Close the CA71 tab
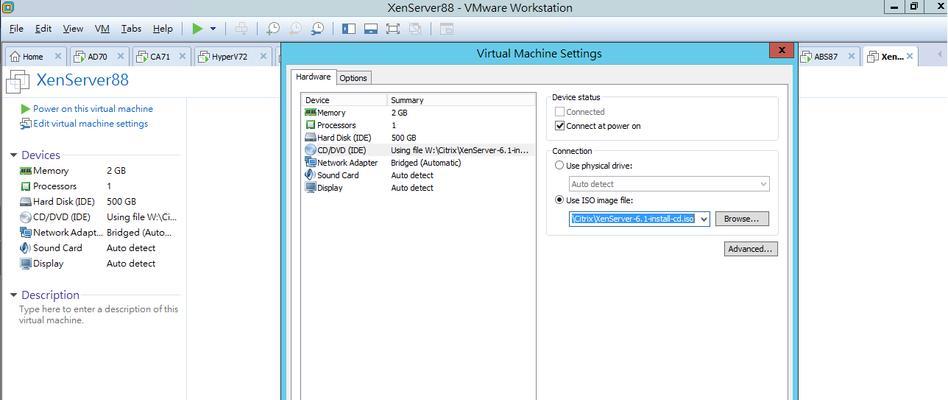948x400 pixels. (183, 56)
